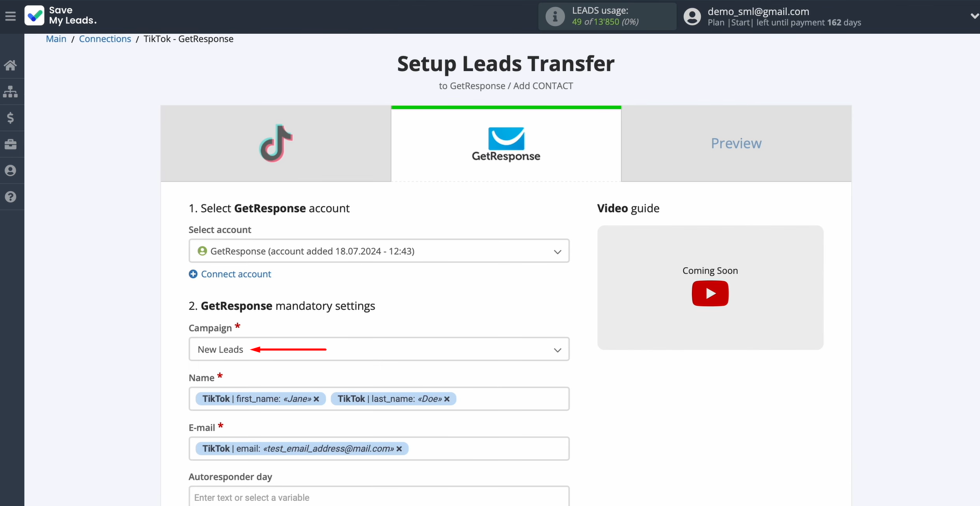Open the hamburger menu in the sidebar
The width and height of the screenshot is (980, 506).
point(10,17)
